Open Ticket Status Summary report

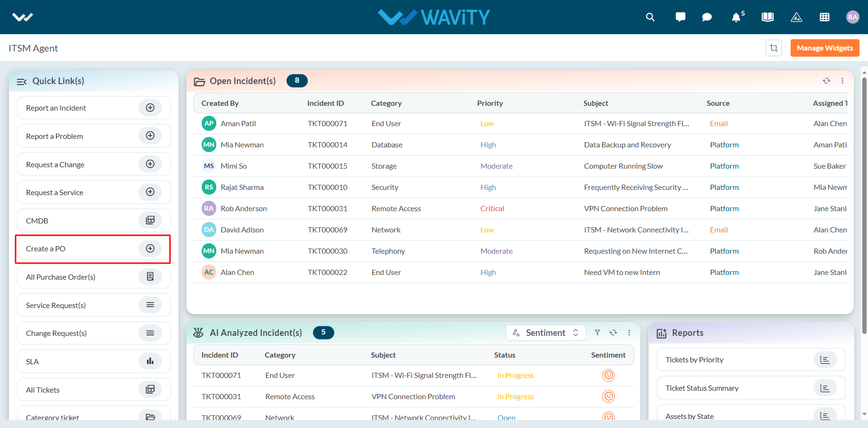pos(751,388)
